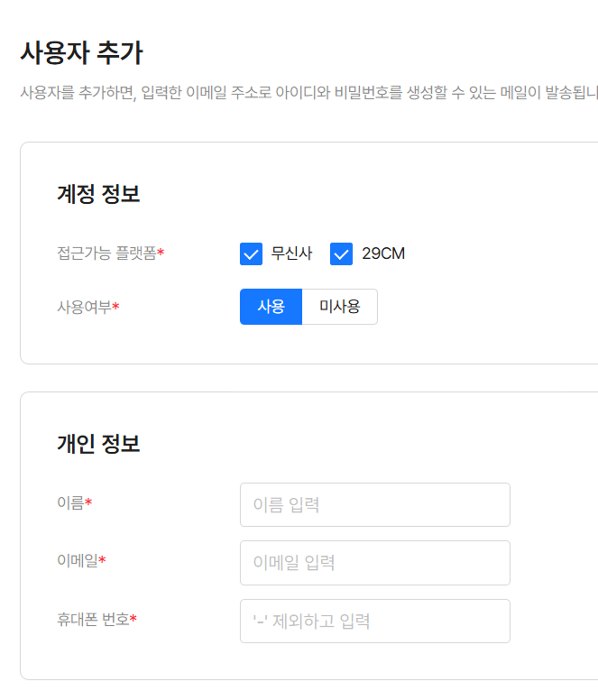Click the 사용여부 label
The image size is (598, 700).
pos(84,307)
